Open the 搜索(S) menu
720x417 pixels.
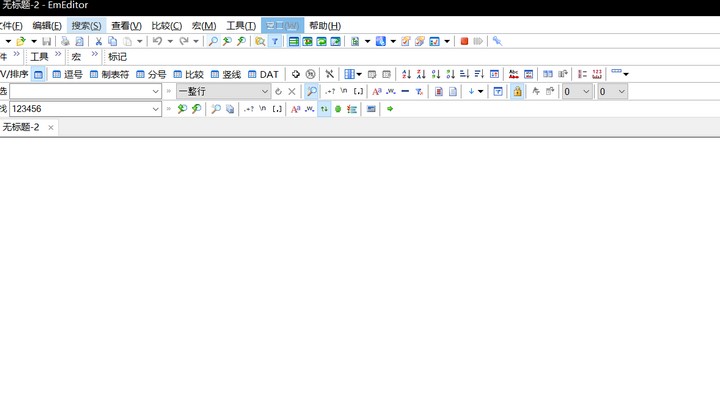86,25
